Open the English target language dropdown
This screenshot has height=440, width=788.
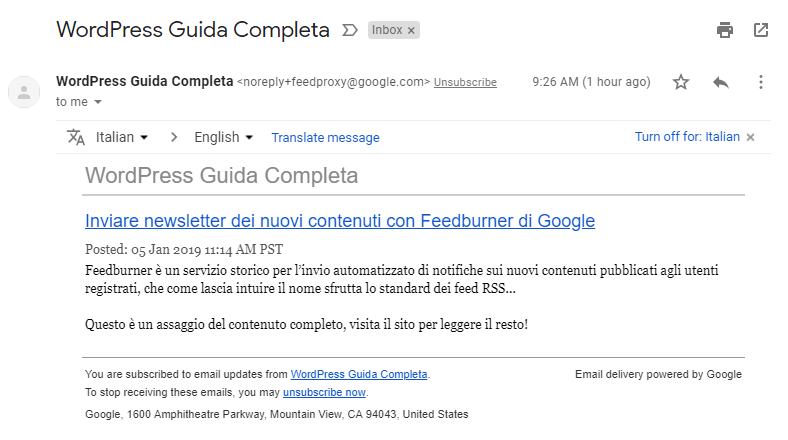click(x=223, y=137)
